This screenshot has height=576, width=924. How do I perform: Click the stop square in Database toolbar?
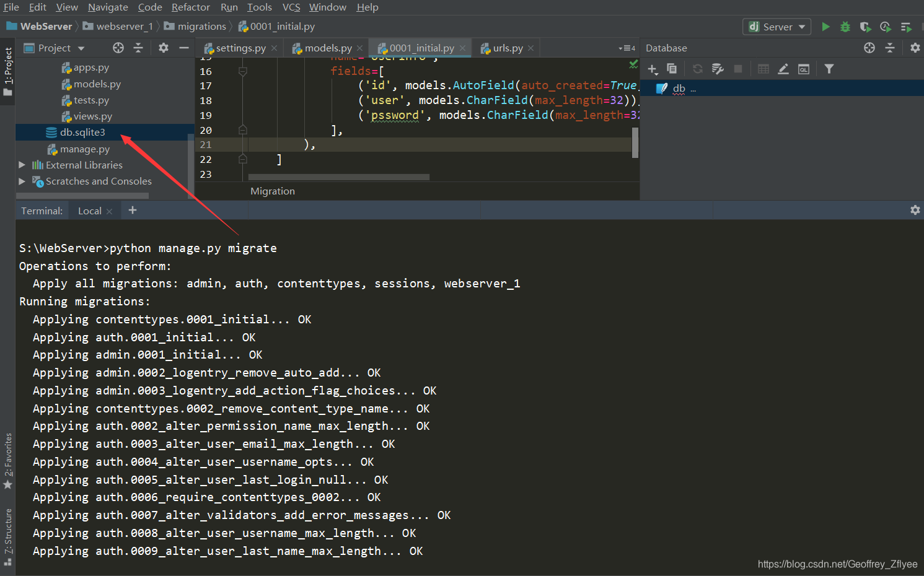tap(737, 69)
